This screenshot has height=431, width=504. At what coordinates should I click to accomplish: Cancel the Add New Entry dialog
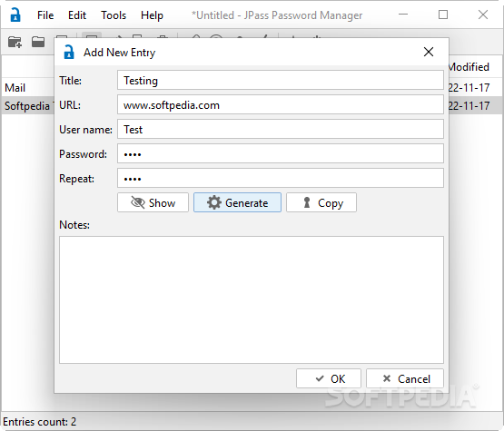point(405,378)
